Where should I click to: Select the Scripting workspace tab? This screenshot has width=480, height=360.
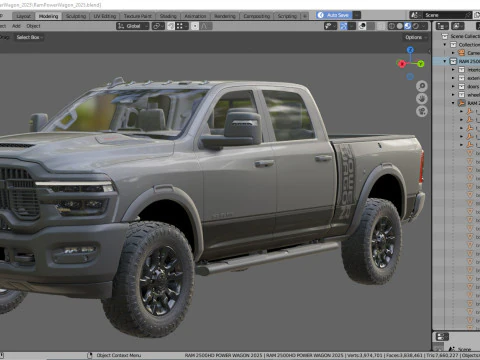coord(287,16)
